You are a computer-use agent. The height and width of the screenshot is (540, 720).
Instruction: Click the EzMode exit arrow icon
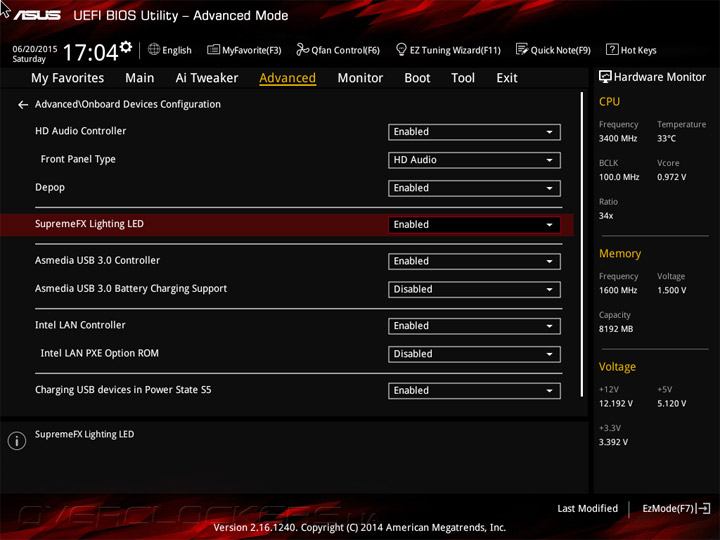point(703,508)
